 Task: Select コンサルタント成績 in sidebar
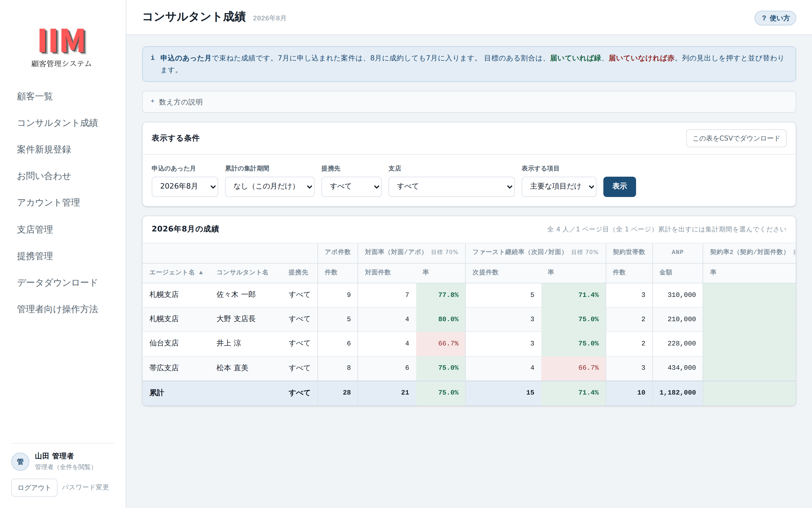pos(58,123)
